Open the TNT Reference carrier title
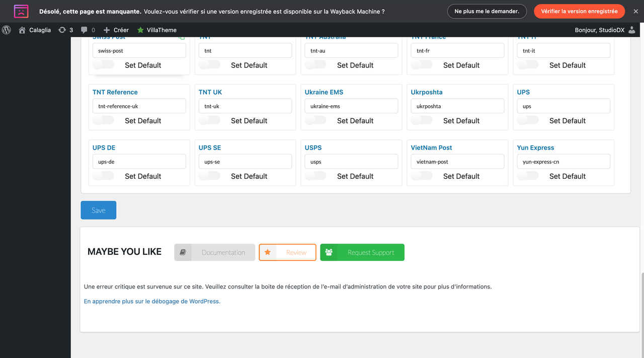Viewport: 644px width, 358px height. [115, 92]
